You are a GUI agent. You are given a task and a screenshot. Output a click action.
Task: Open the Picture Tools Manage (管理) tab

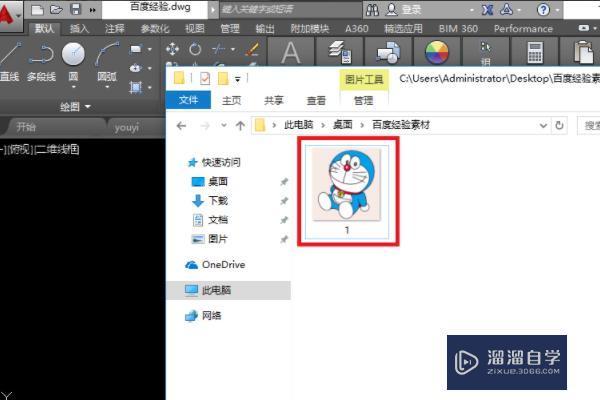pos(363,101)
